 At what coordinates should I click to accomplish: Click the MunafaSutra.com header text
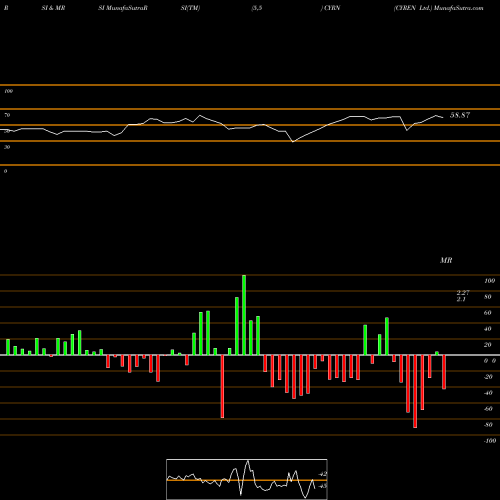coord(459,8)
